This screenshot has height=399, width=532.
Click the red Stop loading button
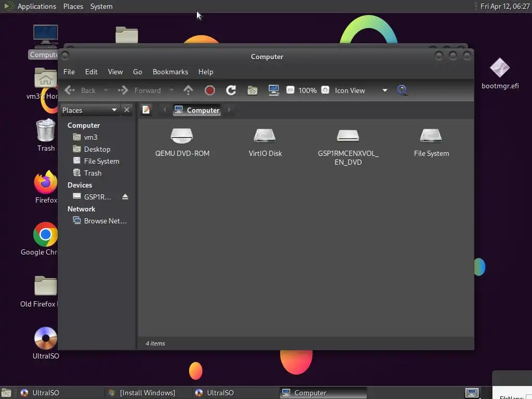pos(210,90)
